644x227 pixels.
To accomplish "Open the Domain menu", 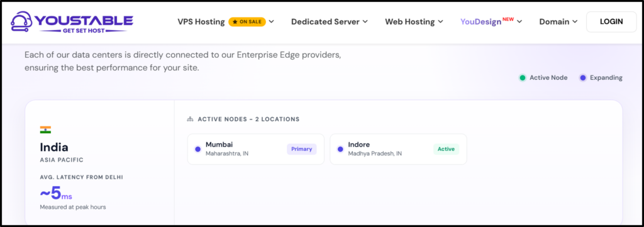I will point(554,22).
